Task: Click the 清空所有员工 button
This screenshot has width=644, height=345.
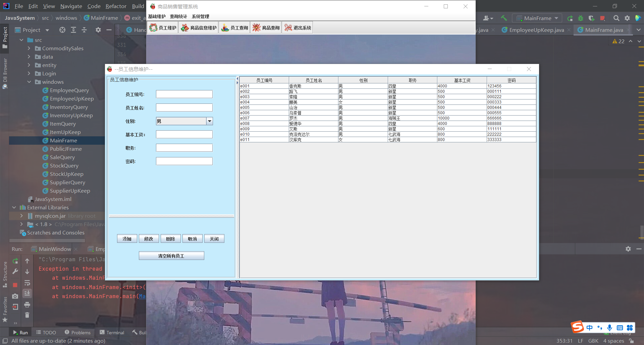Action: click(171, 256)
